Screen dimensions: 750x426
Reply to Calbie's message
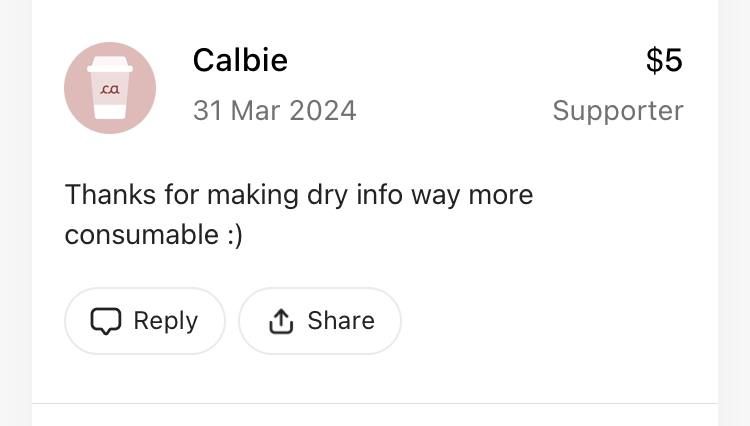(145, 321)
